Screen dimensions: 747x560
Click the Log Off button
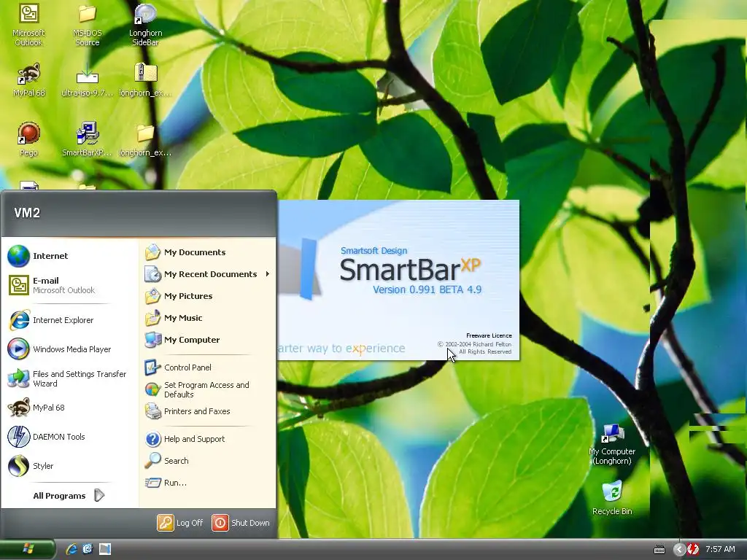(x=181, y=522)
